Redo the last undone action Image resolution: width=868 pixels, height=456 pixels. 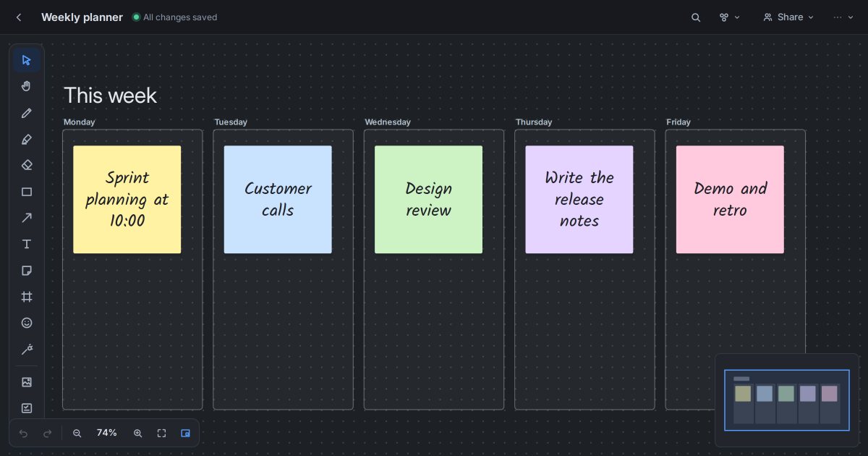click(x=48, y=433)
